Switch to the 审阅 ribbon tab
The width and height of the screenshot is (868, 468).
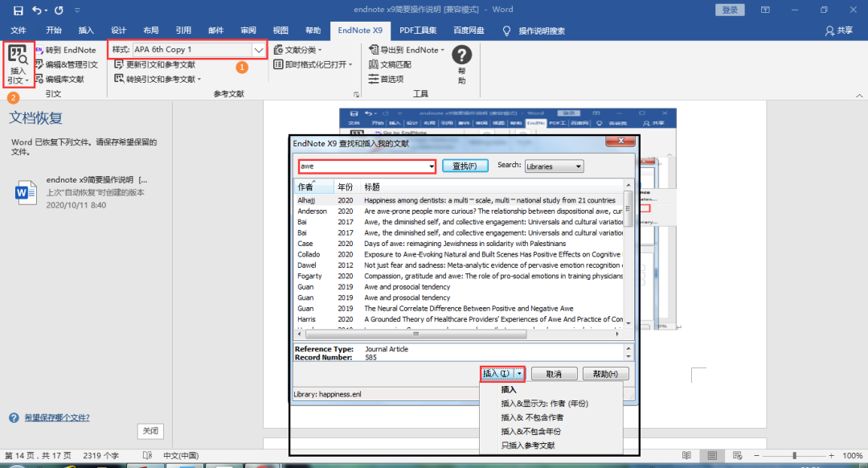(248, 31)
